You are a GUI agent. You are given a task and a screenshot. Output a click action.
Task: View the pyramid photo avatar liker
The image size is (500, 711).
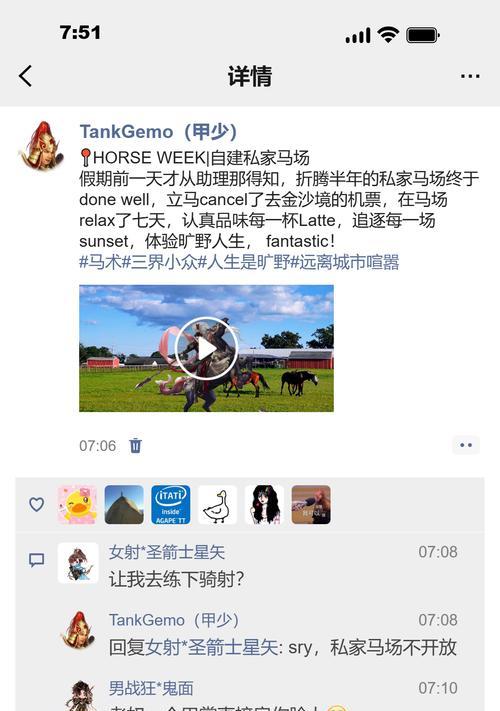click(x=124, y=505)
